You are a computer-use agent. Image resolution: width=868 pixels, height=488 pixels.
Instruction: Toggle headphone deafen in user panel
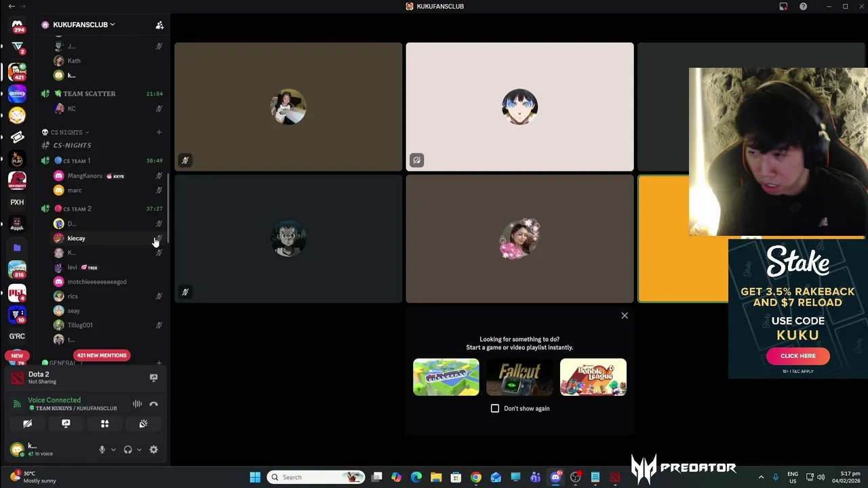tap(127, 449)
